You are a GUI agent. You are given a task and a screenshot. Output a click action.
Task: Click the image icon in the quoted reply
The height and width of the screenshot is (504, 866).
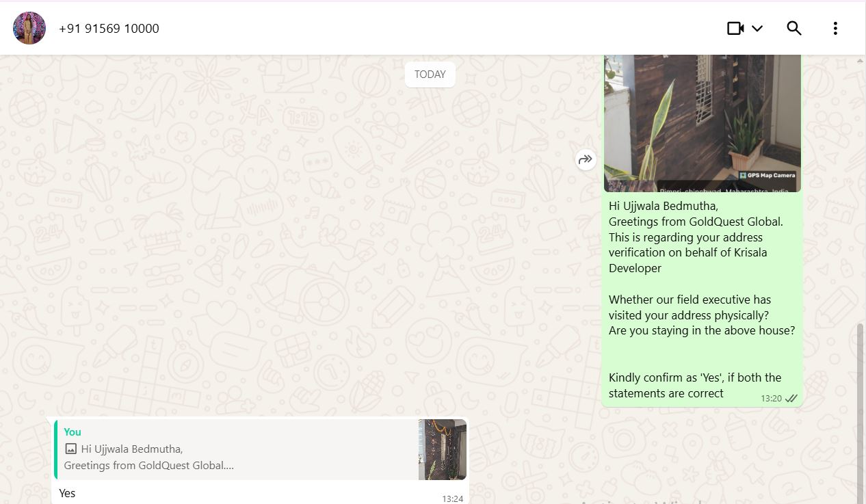point(70,449)
